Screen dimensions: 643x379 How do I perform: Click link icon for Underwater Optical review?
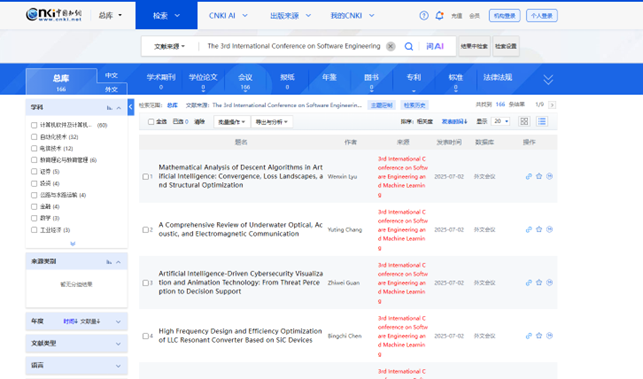click(529, 229)
